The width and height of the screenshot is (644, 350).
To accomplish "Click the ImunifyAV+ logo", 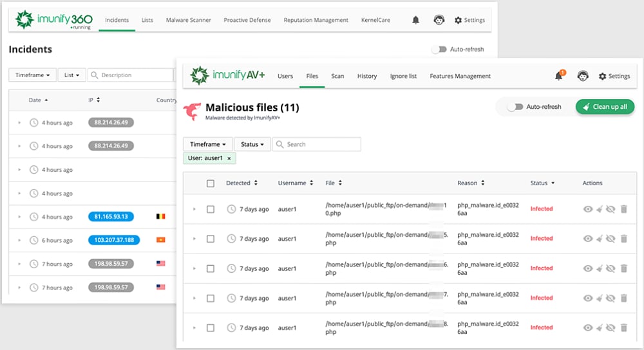I will [227, 75].
